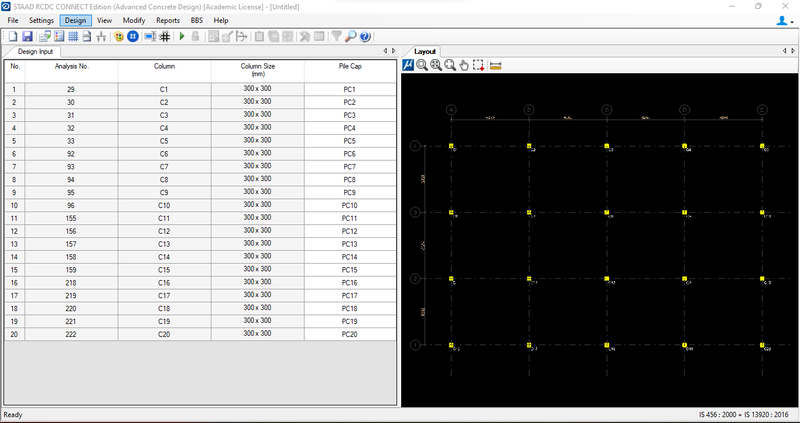Click the blue beam section toolbar icon
Screen dimensions: 800x423
150,36
